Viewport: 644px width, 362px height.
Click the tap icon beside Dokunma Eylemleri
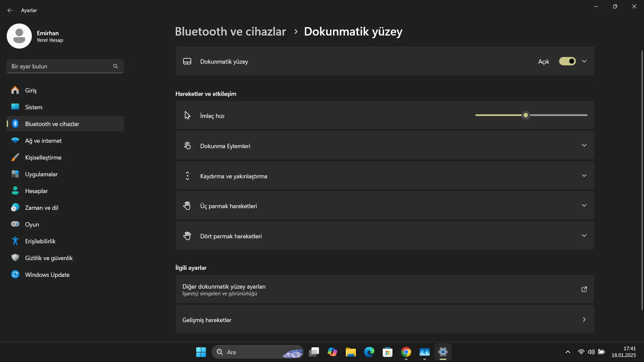pyautogui.click(x=187, y=146)
